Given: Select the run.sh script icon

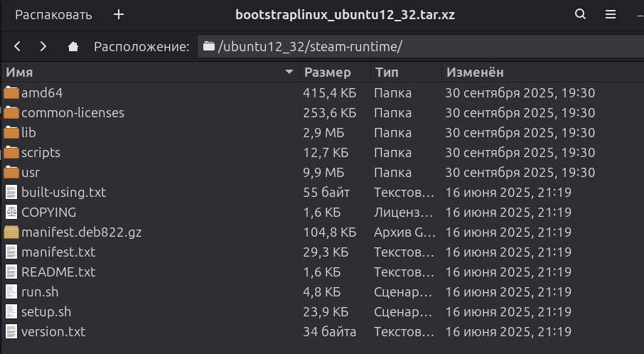Looking at the screenshot, I should tap(11, 292).
